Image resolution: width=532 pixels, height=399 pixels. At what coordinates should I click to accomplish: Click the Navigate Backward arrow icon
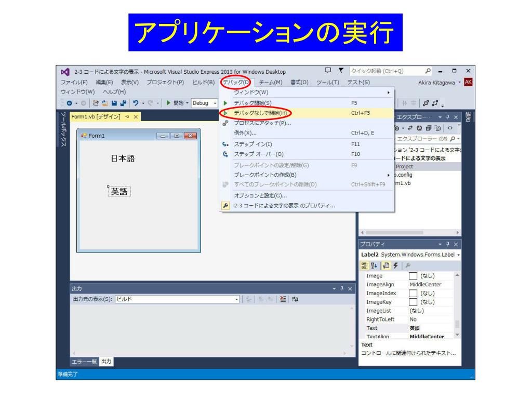[x=70, y=103]
